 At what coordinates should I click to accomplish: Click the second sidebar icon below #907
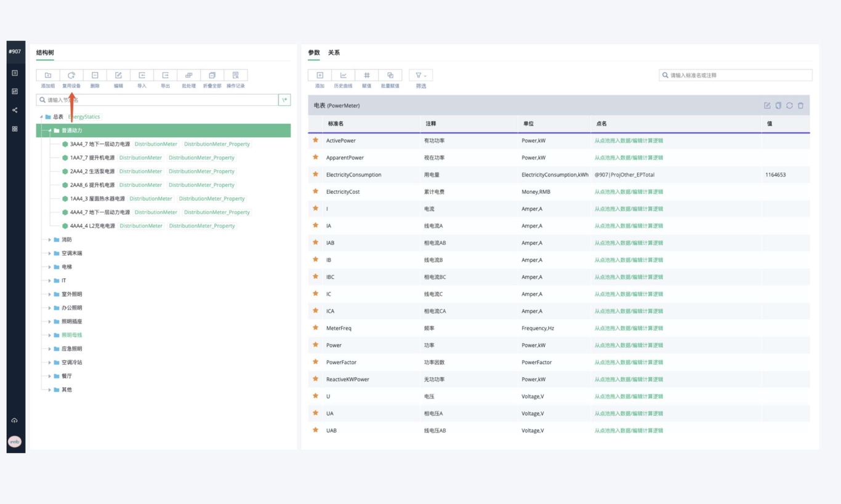pyautogui.click(x=15, y=91)
